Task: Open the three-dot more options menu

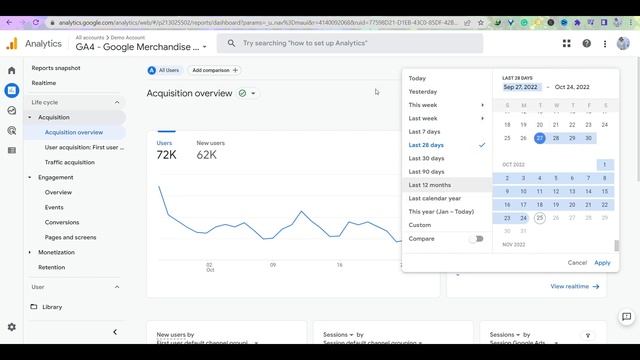Action: click(x=605, y=43)
